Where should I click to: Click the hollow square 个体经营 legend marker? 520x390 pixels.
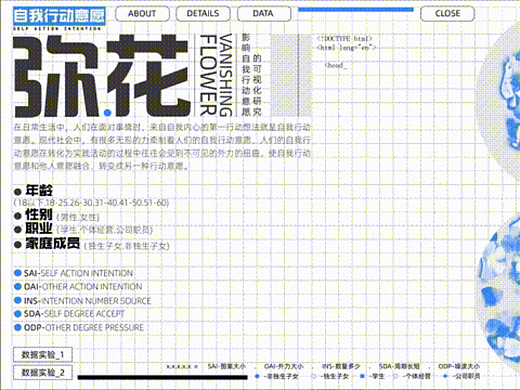pyautogui.click(x=396, y=376)
